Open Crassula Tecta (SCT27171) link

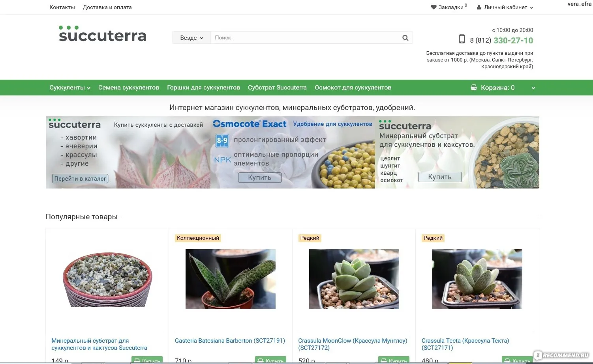point(465,344)
